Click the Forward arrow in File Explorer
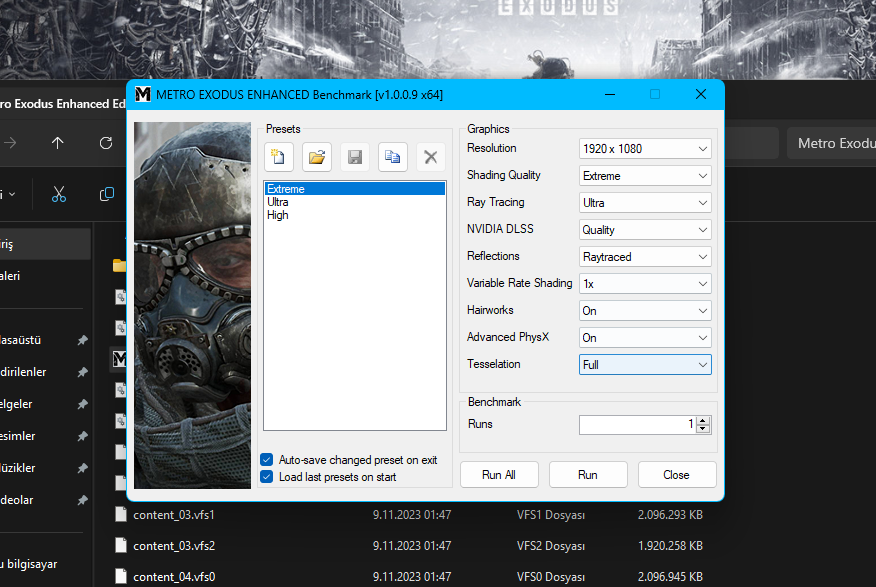 pyautogui.click(x=9, y=143)
